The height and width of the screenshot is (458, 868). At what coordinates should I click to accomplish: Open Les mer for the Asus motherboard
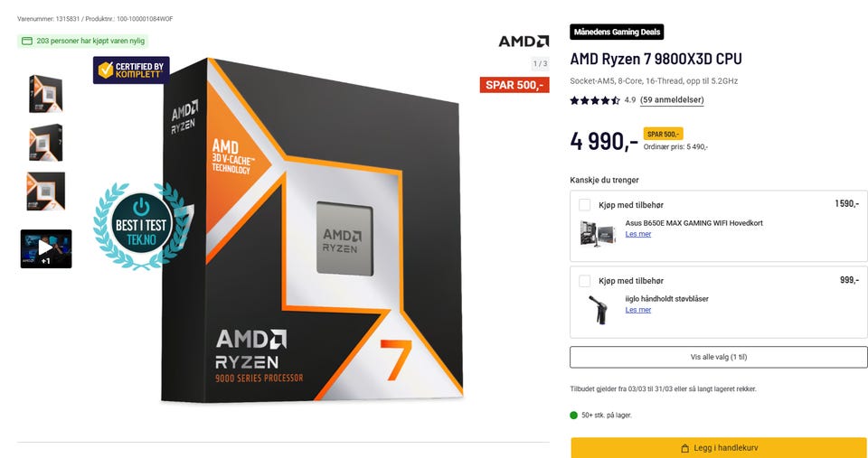(638, 234)
